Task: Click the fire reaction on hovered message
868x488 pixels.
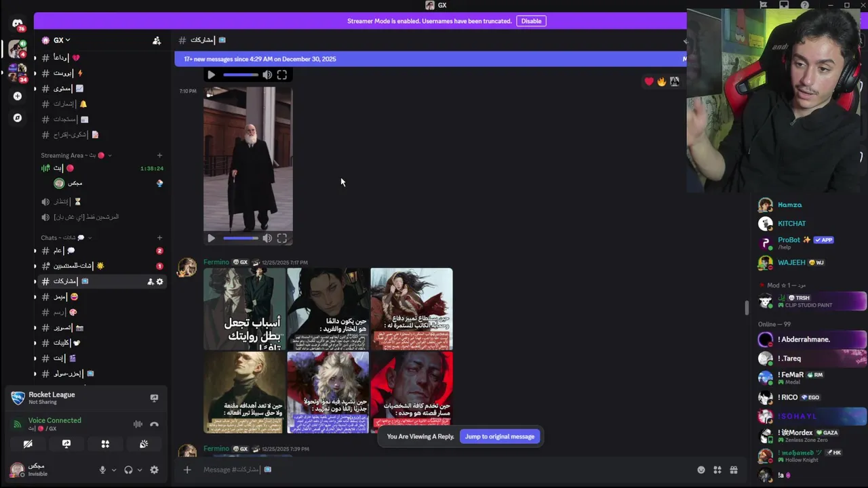Action: click(661, 81)
